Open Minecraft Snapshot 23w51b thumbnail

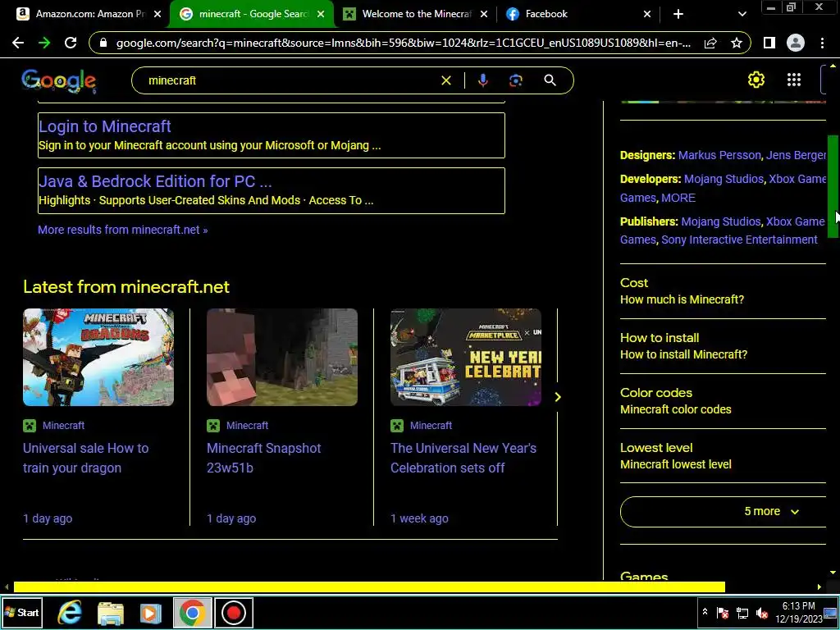pyautogui.click(x=282, y=357)
